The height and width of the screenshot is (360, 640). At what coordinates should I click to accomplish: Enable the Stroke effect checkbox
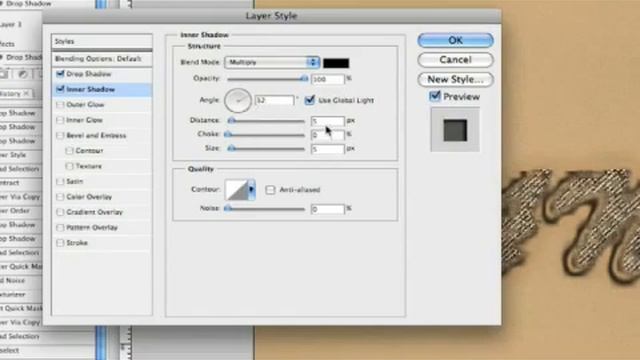(60, 243)
